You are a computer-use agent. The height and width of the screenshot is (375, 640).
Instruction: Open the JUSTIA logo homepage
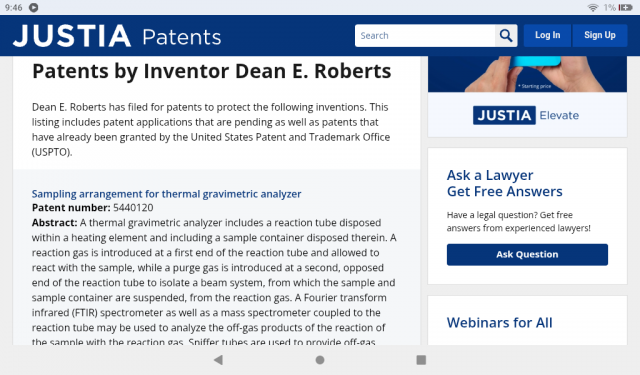(x=72, y=36)
